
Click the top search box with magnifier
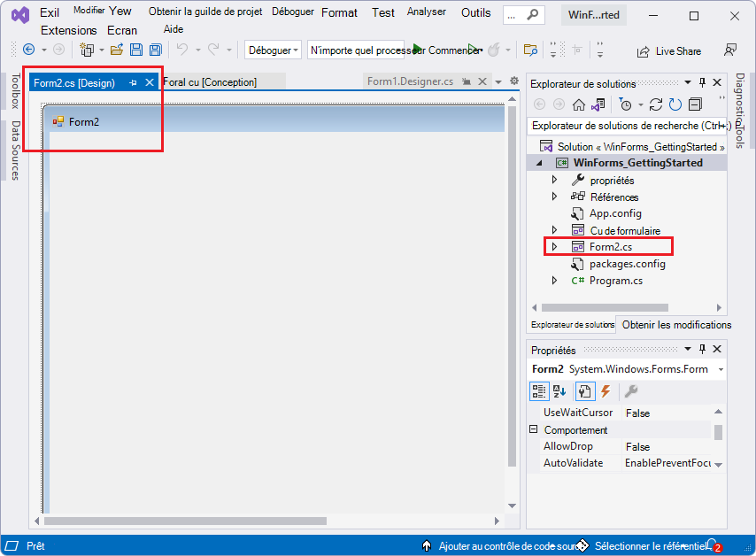click(523, 15)
